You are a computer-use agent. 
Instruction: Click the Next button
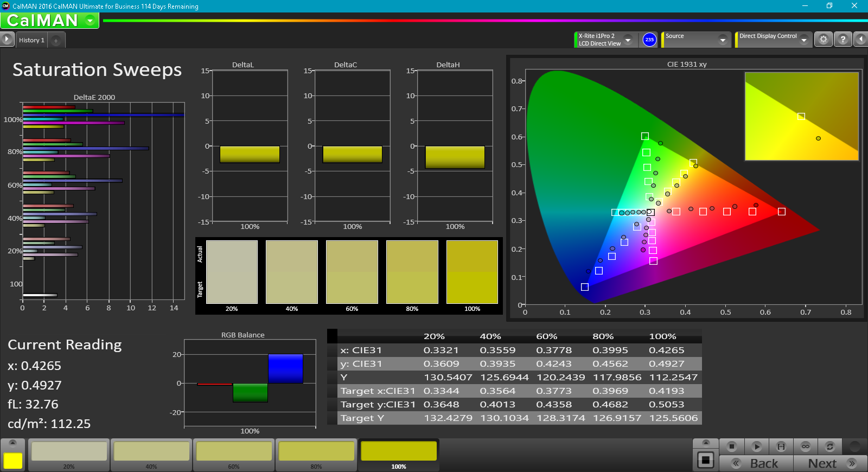(830, 463)
